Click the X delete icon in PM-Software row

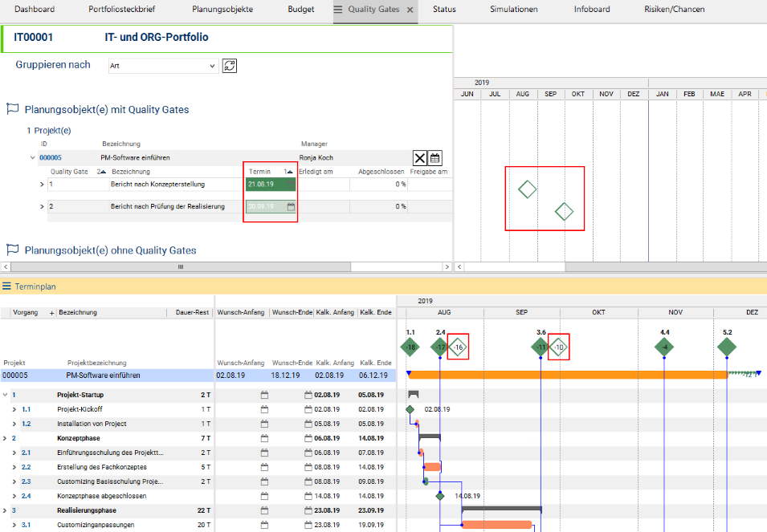420,158
